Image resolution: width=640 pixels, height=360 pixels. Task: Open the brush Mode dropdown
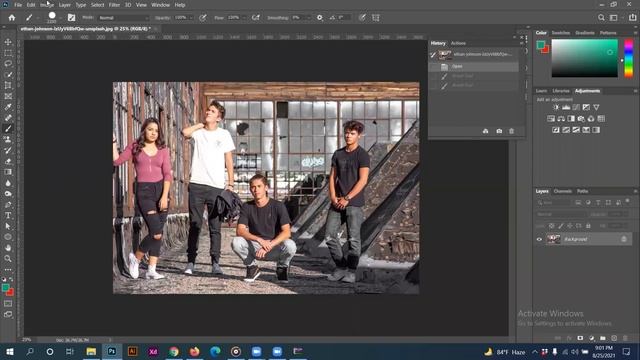coord(124,18)
